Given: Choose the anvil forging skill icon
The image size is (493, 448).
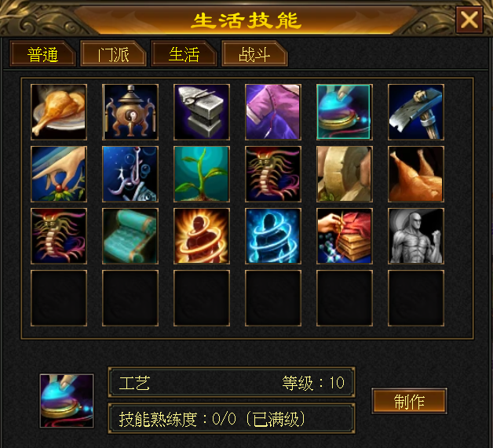Looking at the screenshot, I should pyautogui.click(x=202, y=112).
